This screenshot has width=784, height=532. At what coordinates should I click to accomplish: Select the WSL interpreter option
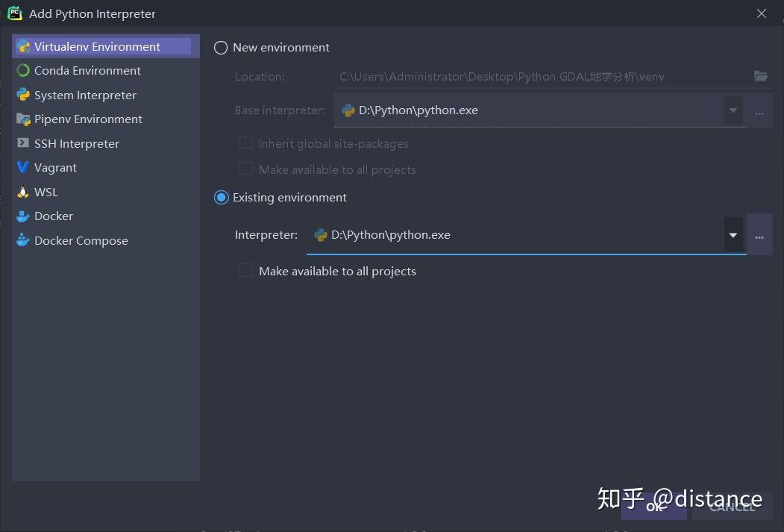[x=46, y=192]
